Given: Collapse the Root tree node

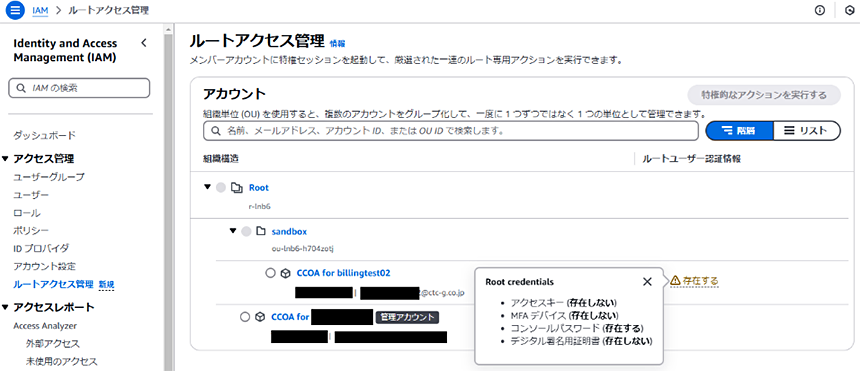Looking at the screenshot, I should click(207, 187).
